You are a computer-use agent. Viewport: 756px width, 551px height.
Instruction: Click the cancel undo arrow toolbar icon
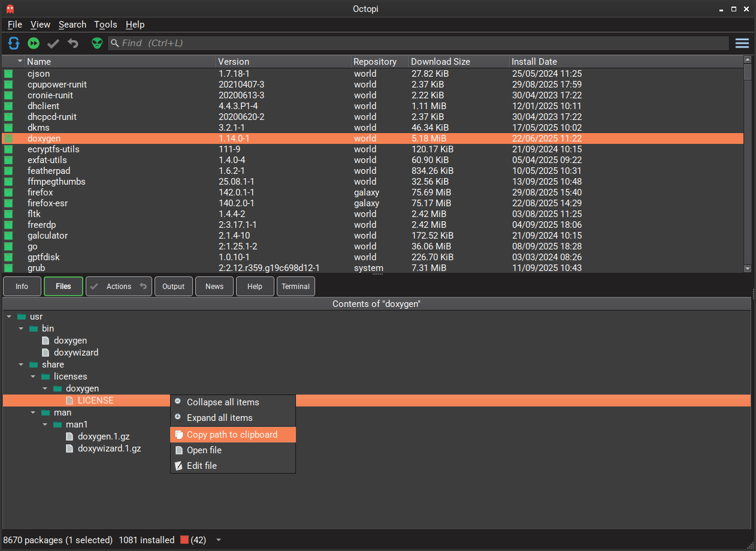[x=73, y=43]
